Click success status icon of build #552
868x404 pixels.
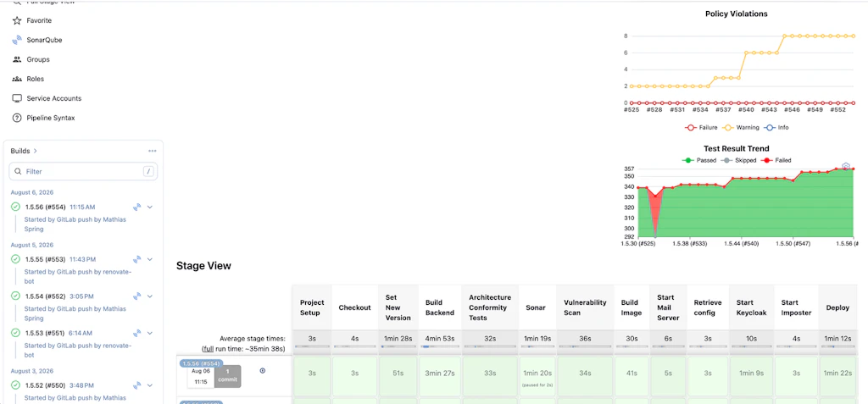pyautogui.click(x=15, y=296)
